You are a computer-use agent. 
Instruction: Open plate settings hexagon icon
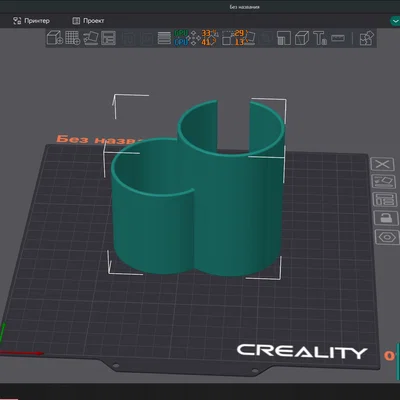tap(387, 237)
